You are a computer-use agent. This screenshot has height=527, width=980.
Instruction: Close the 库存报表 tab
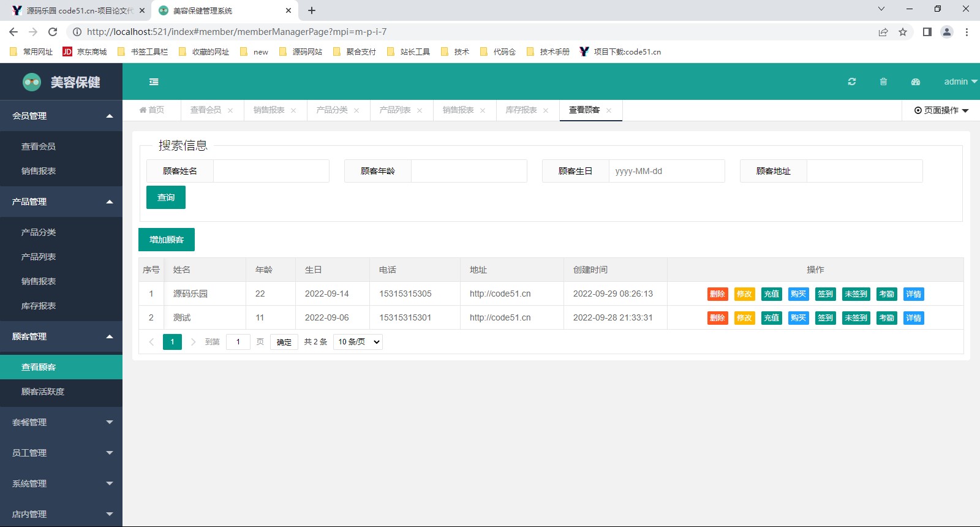click(x=546, y=110)
